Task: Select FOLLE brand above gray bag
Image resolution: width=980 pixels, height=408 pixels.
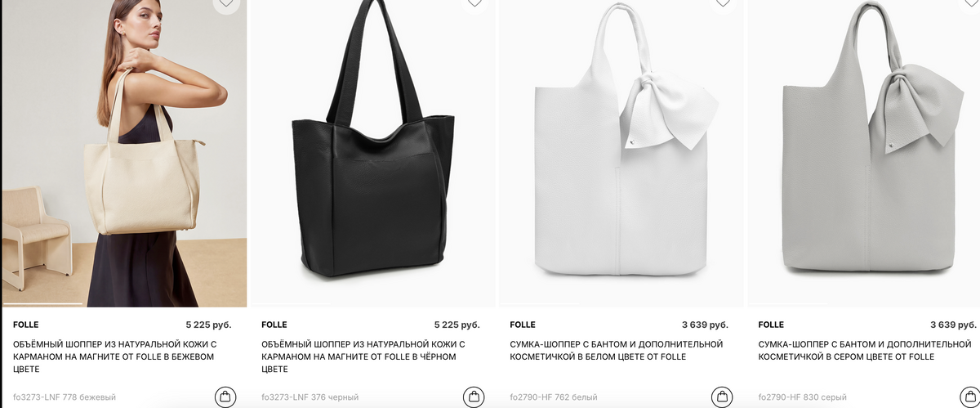Action: point(771,325)
